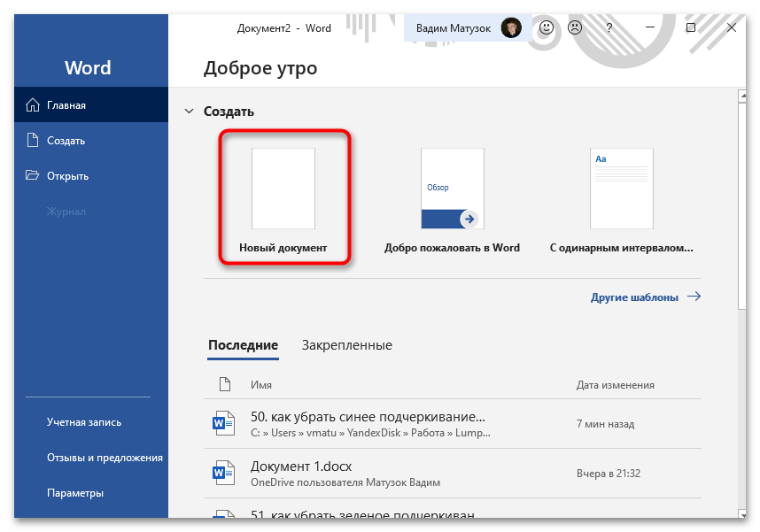Click the scrollbar up arrow
The image size is (760, 532).
pos(742,96)
